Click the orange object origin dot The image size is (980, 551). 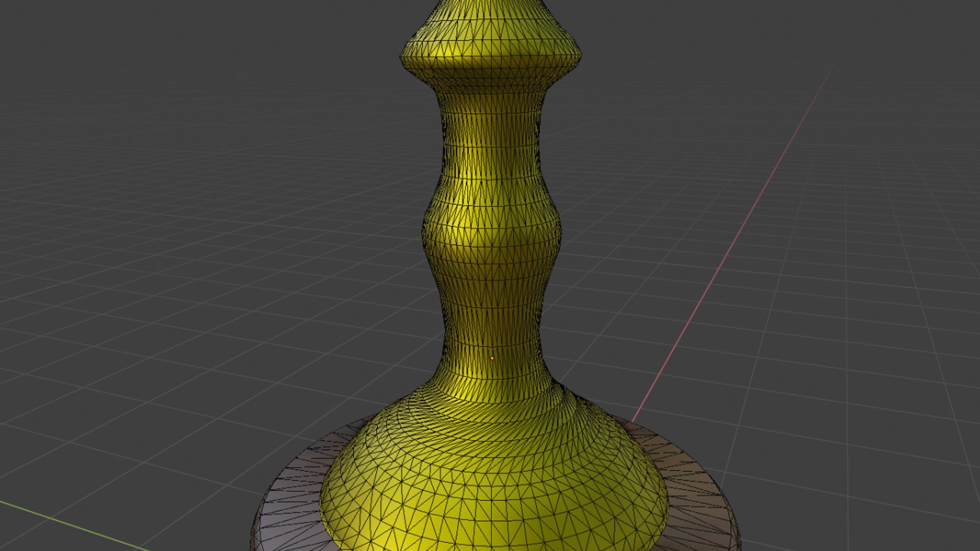click(x=492, y=358)
